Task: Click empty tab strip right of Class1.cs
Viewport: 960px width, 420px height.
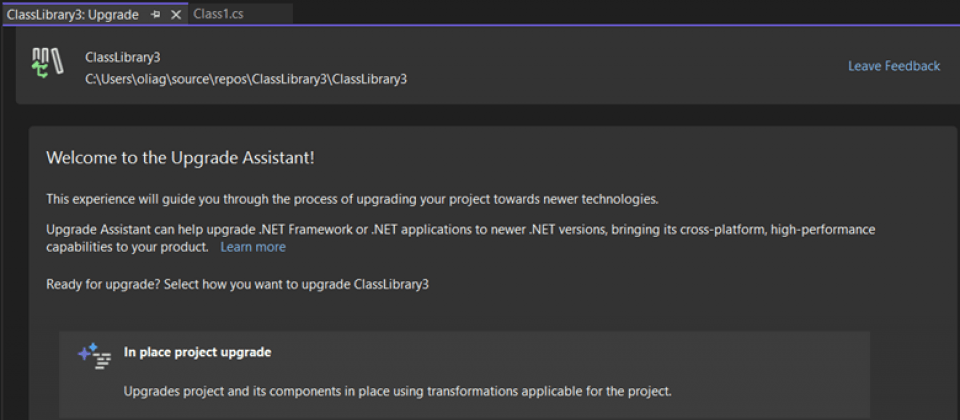Action: pyautogui.click(x=620, y=14)
